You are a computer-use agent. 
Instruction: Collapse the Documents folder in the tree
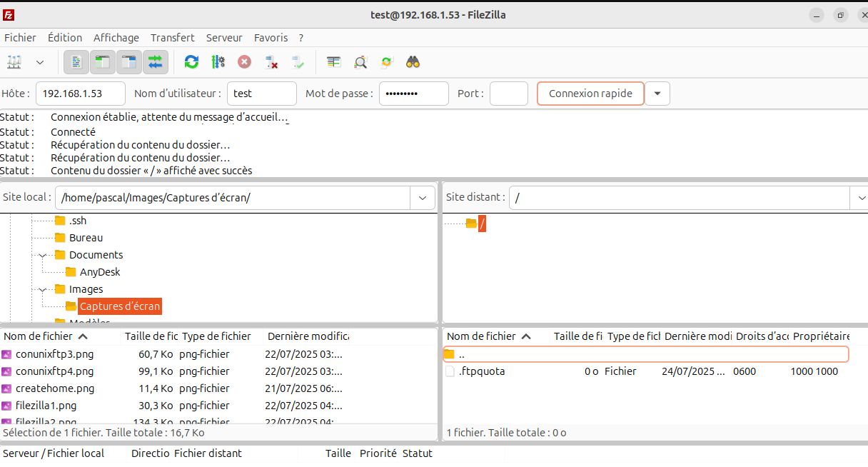coord(42,254)
